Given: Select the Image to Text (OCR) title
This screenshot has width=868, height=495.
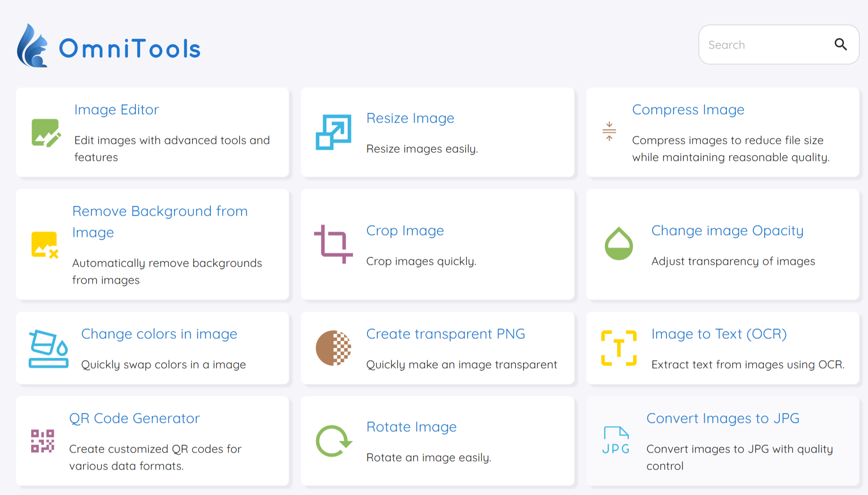Looking at the screenshot, I should tap(718, 334).
